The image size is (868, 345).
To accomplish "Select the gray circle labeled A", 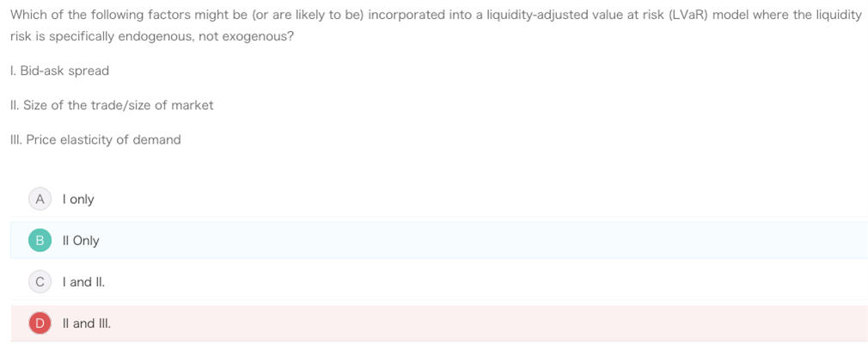I will (x=40, y=200).
